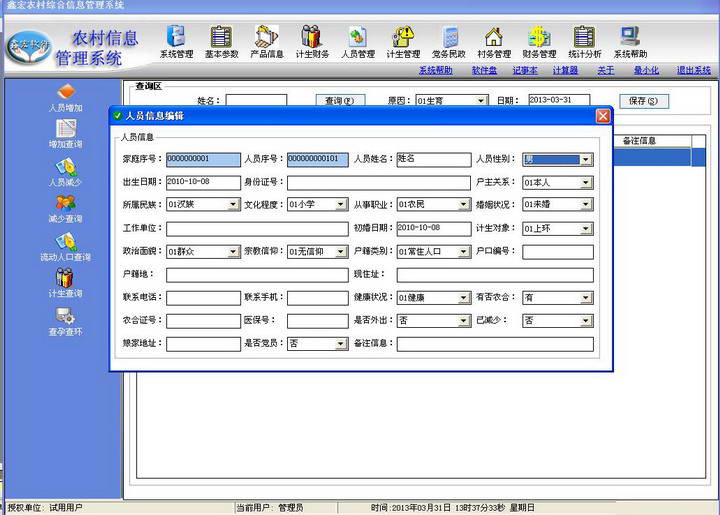Select 人员减少 in the sidebar
The height and width of the screenshot is (515, 720).
click(x=66, y=172)
